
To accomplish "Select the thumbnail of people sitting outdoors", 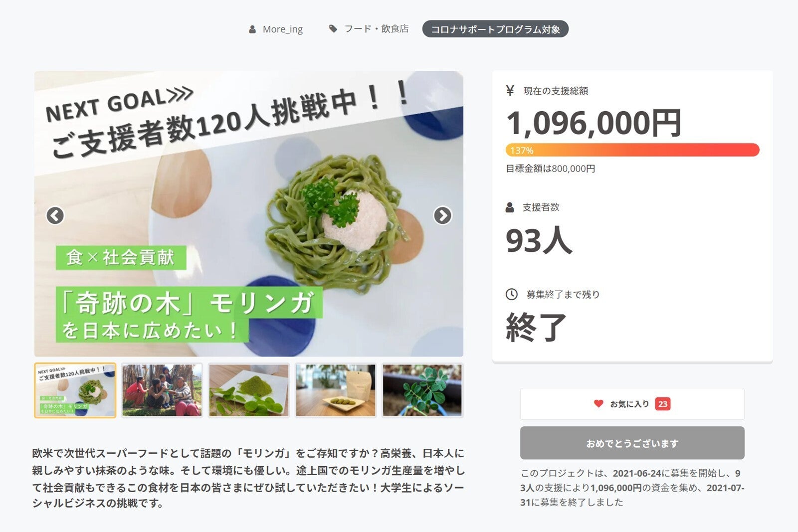I will click(x=162, y=390).
